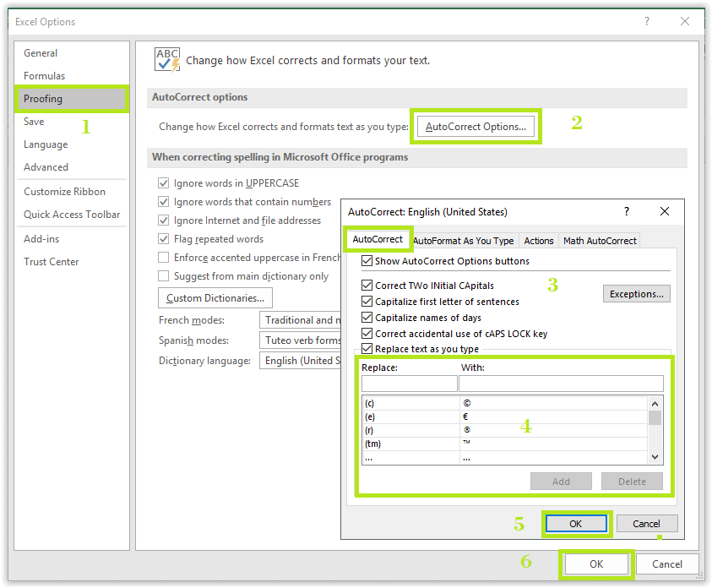
Task: Open Custom Dictionaries dialog
Action: [x=215, y=298]
